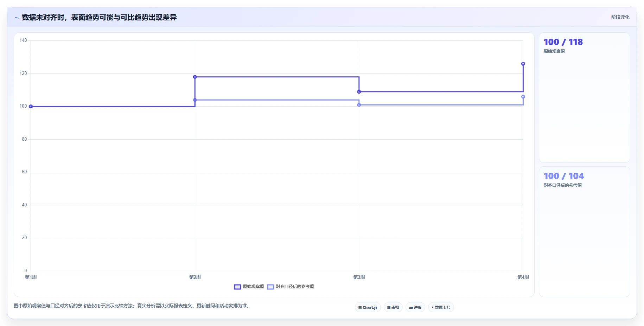Click the 对齐口径后的参考值 legend color box
Screen dimensions: 644x326
coord(270,287)
